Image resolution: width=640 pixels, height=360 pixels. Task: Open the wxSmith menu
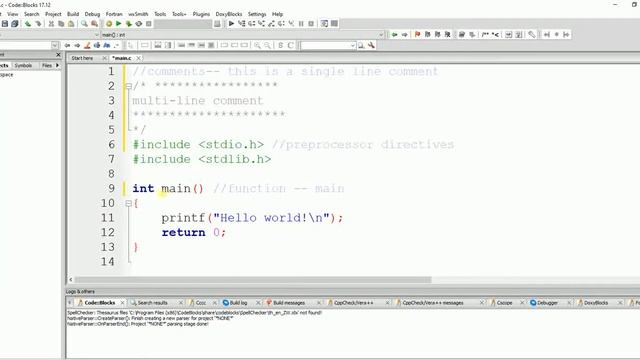pyautogui.click(x=138, y=14)
